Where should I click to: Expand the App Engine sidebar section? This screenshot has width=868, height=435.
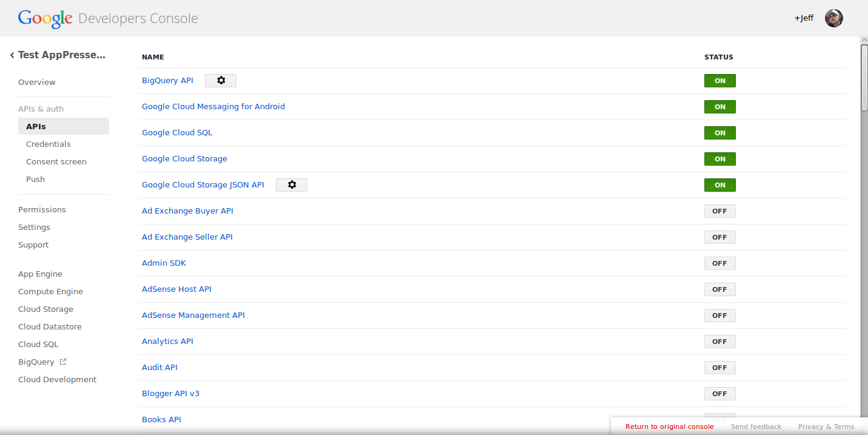coord(40,274)
